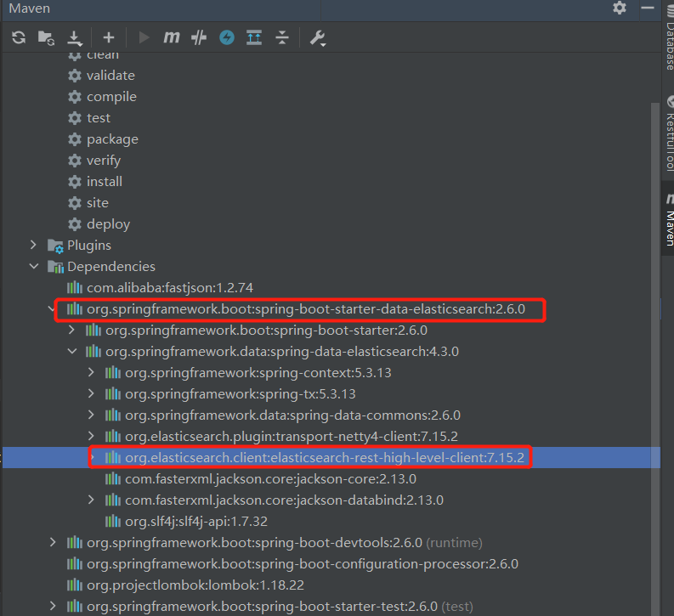Toggle offline mode lightning icon
Viewport: 674px width, 616px height.
(227, 37)
